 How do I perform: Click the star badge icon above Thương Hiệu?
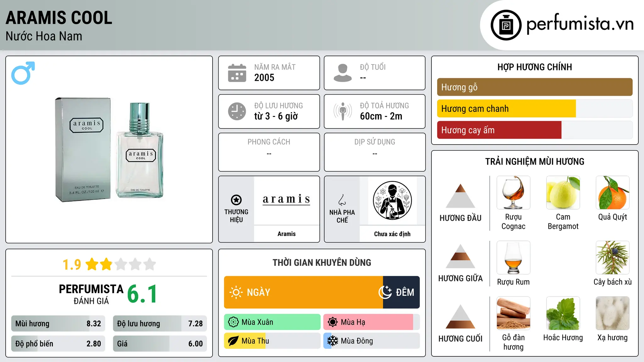click(236, 200)
